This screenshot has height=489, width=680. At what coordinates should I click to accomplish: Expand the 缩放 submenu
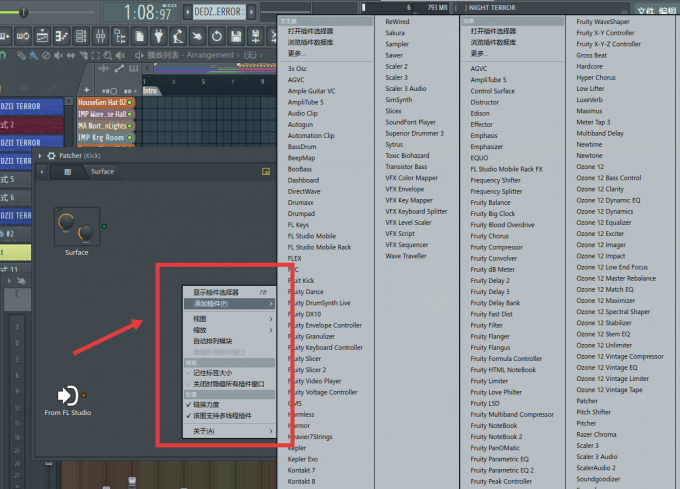tap(229, 330)
